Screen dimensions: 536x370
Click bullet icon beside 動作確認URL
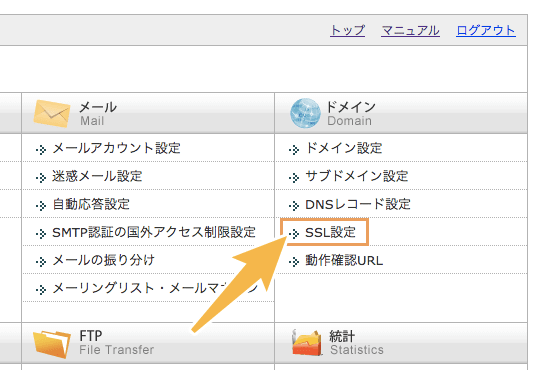pos(294,262)
